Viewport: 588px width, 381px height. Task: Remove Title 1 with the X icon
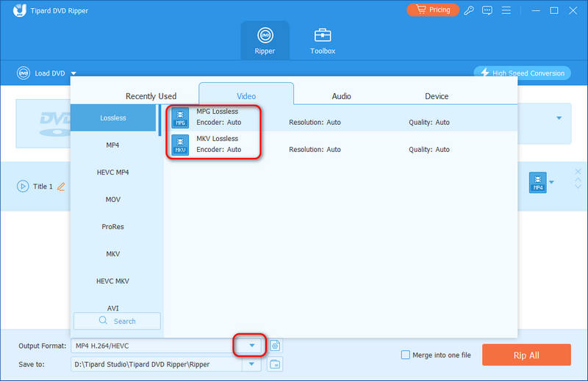pyautogui.click(x=578, y=172)
